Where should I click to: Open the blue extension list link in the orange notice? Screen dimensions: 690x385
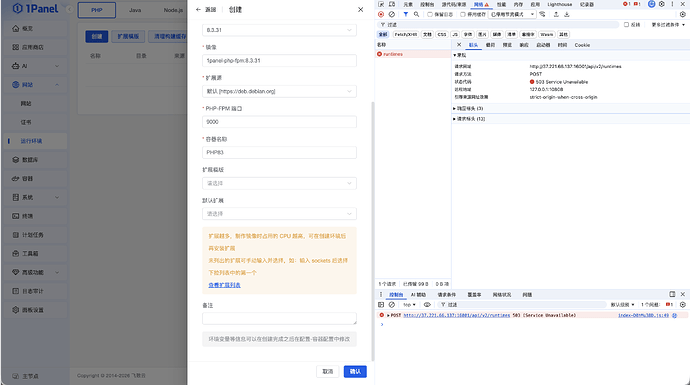pos(224,285)
